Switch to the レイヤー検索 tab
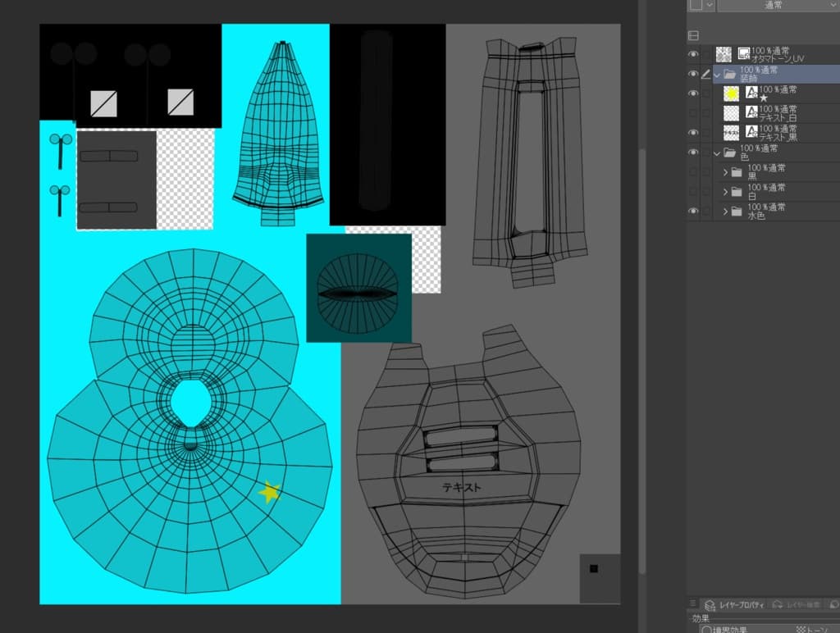840x633 pixels. coord(797,605)
